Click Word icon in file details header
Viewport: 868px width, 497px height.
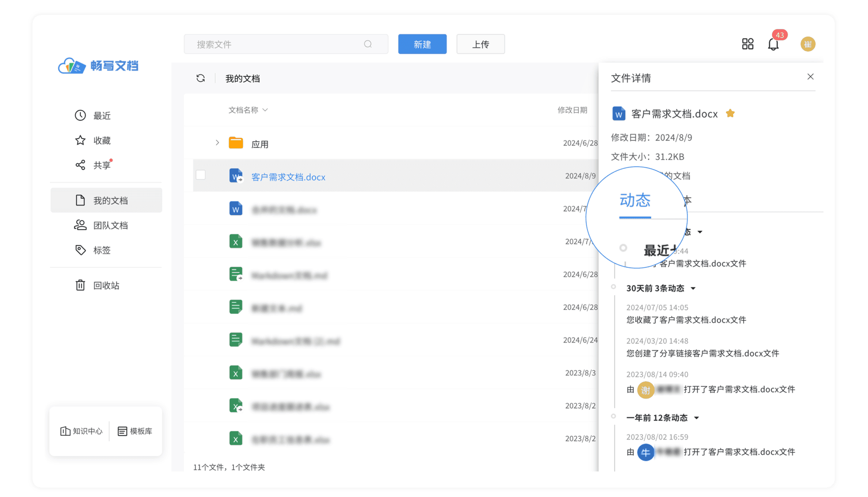point(618,113)
